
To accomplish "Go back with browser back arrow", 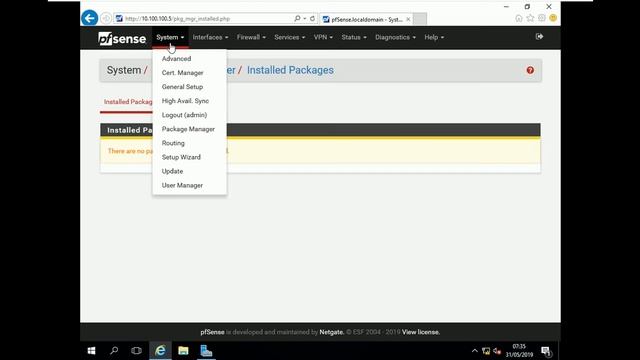I will pyautogui.click(x=89, y=18).
